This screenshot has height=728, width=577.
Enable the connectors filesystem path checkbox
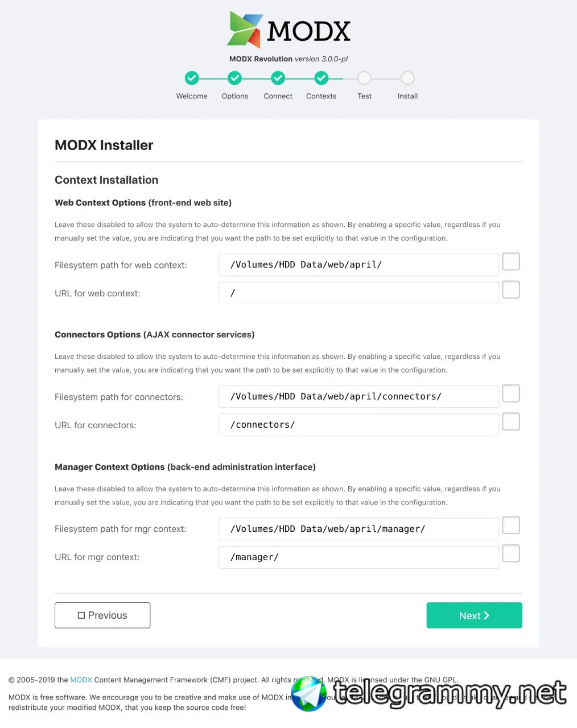click(x=511, y=394)
